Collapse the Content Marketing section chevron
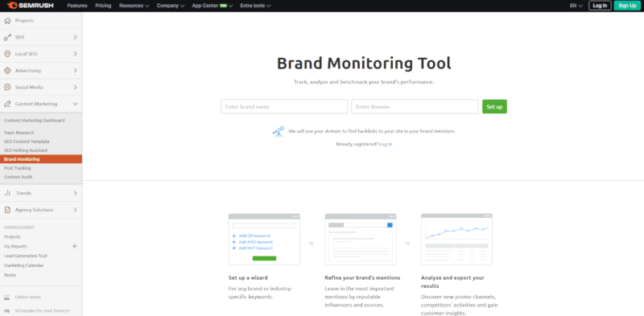The width and height of the screenshot is (644, 316). pyautogui.click(x=75, y=104)
